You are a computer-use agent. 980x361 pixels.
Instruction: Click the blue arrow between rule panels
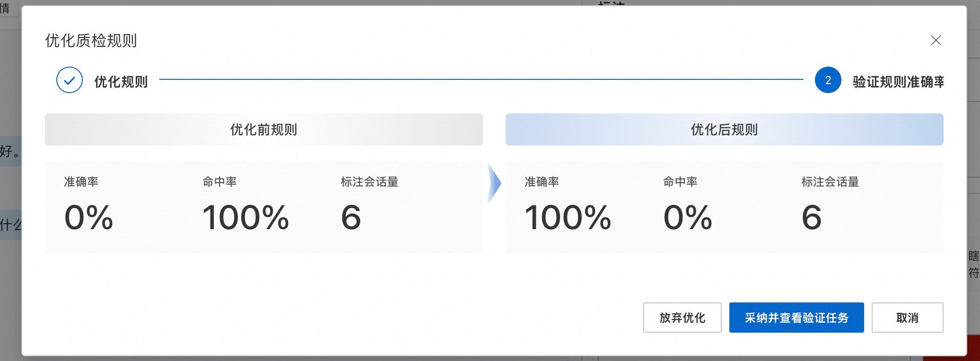point(494,183)
